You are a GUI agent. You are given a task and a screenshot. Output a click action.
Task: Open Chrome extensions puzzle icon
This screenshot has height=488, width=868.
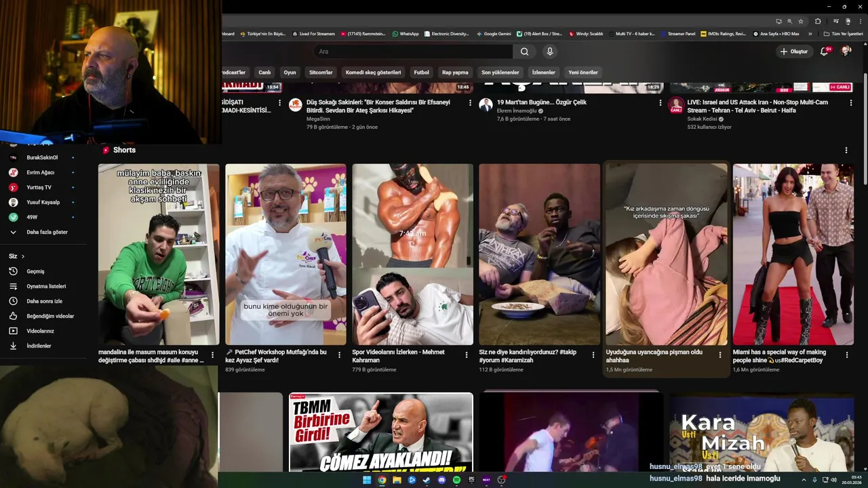pyautogui.click(x=818, y=21)
